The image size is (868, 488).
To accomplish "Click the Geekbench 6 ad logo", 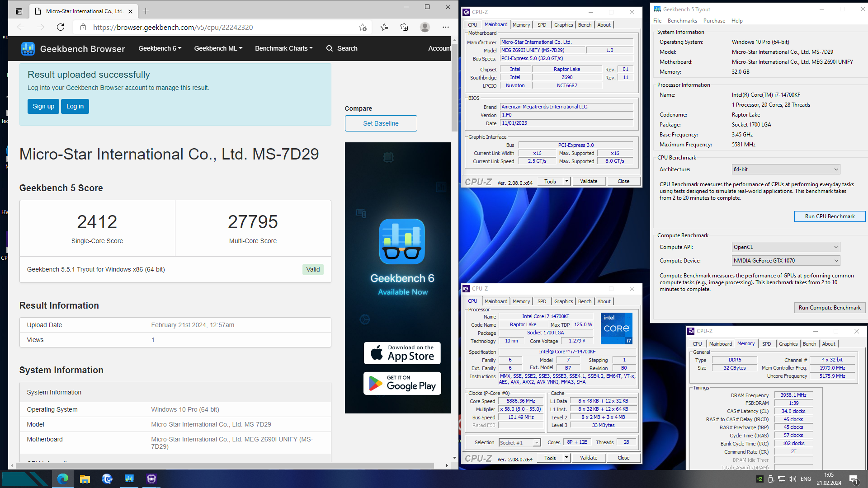I will [402, 241].
